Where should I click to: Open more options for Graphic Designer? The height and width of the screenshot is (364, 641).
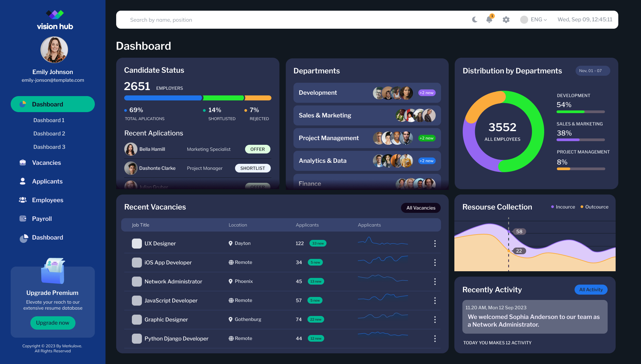coord(435,320)
